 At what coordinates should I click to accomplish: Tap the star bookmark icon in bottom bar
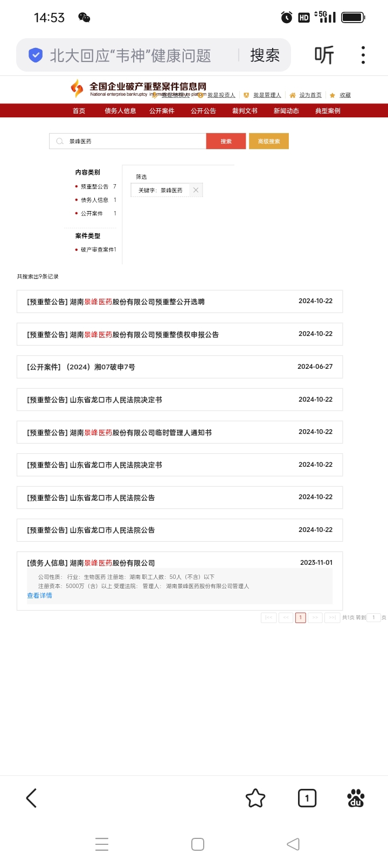pos(255,798)
